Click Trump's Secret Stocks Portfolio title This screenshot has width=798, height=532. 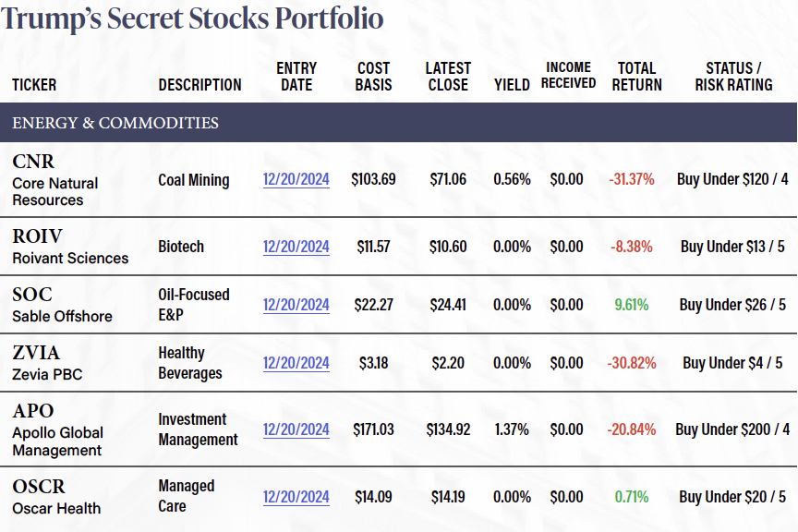point(192,18)
